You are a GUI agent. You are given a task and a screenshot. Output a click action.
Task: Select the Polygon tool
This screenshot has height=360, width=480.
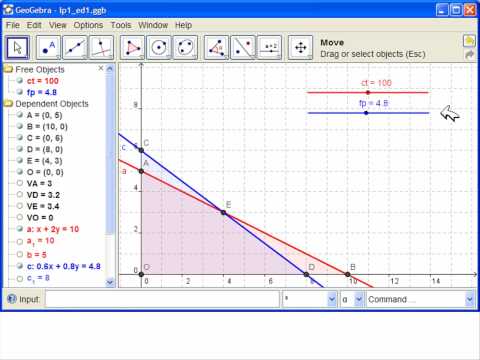132,48
